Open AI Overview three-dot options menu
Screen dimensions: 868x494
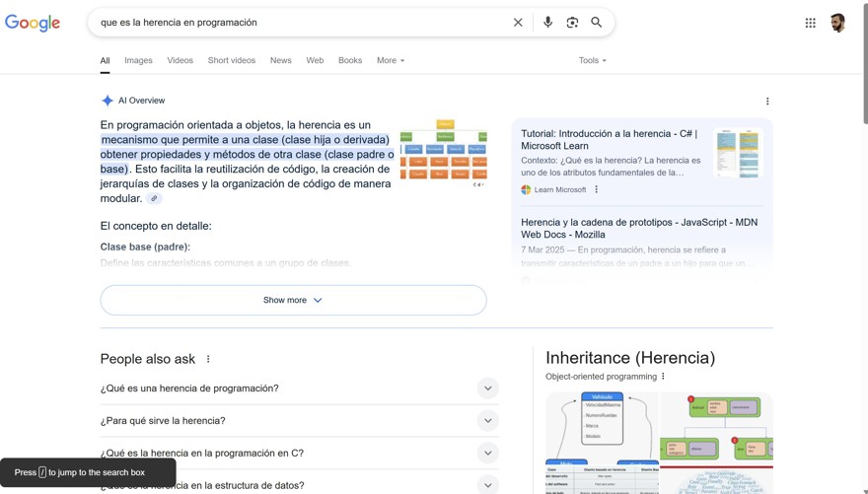(x=767, y=101)
